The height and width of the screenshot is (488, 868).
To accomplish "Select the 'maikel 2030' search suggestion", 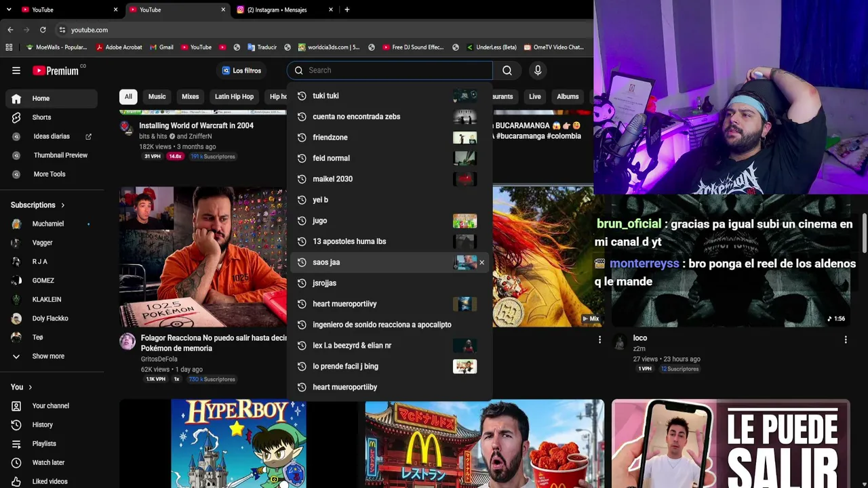I will [390, 179].
